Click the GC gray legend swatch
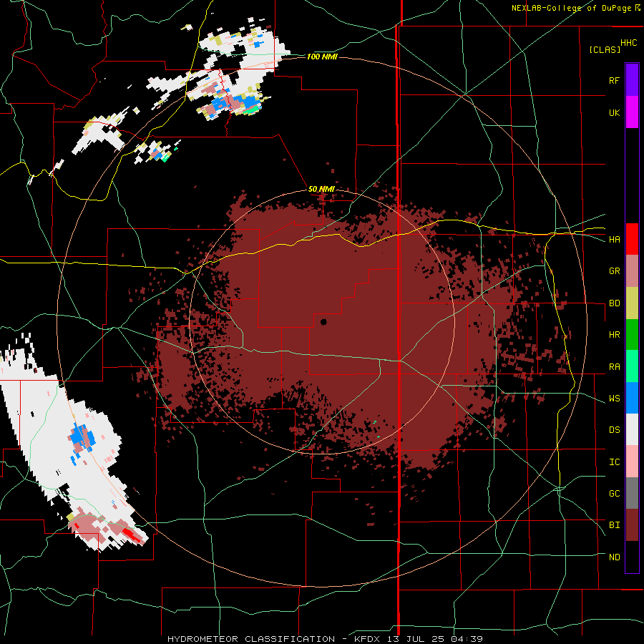The image size is (644, 644). [632, 493]
